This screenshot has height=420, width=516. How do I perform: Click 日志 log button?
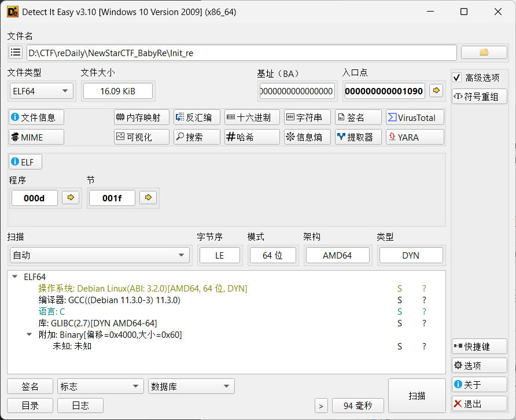[x=80, y=405]
